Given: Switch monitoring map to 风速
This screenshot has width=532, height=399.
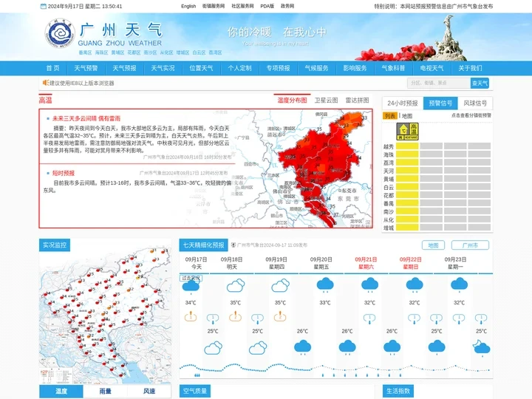Looking at the screenshot, I should pos(149,391).
